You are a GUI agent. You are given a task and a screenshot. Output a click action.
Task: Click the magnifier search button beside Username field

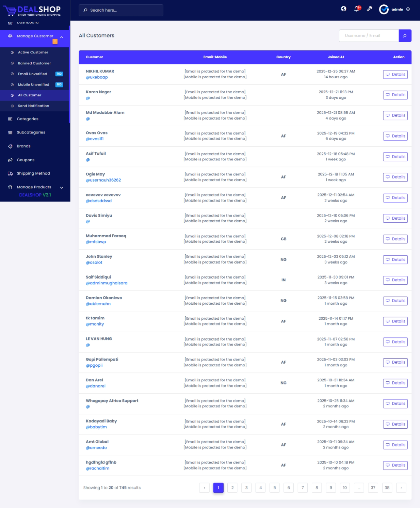[x=405, y=36]
